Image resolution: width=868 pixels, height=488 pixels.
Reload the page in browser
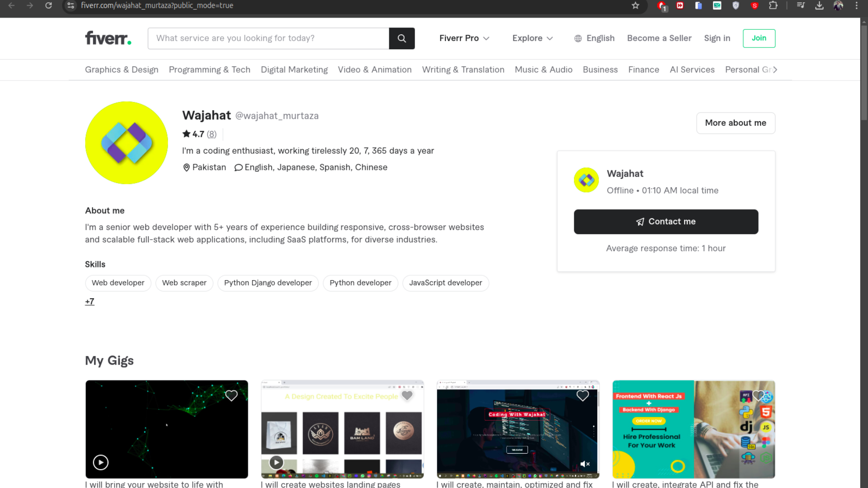coord(48,5)
